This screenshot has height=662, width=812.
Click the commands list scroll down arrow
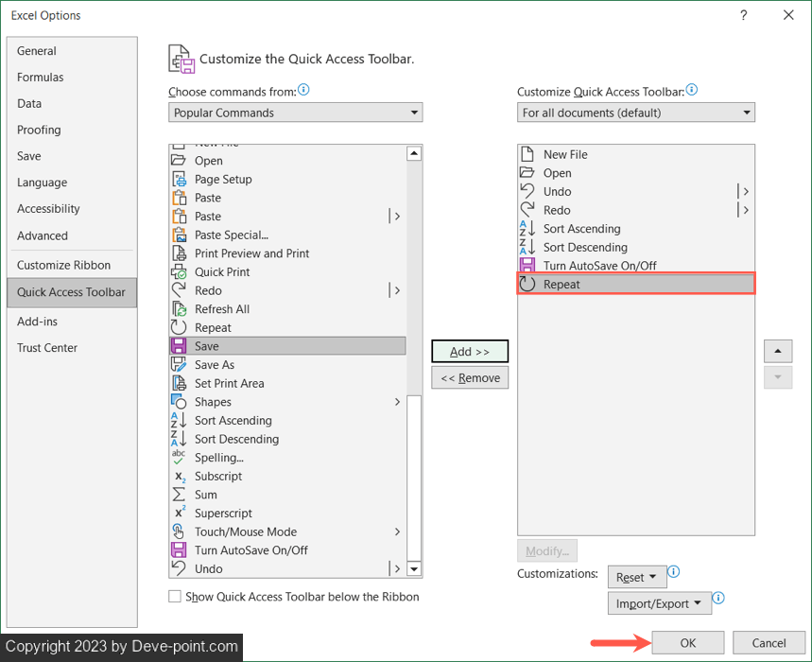coord(413,568)
